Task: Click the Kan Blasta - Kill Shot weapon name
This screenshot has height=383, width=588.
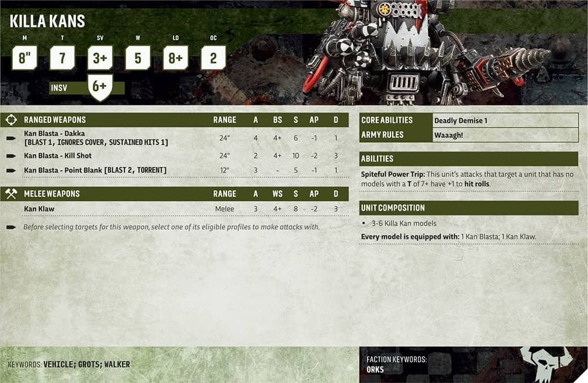Action: click(58, 156)
